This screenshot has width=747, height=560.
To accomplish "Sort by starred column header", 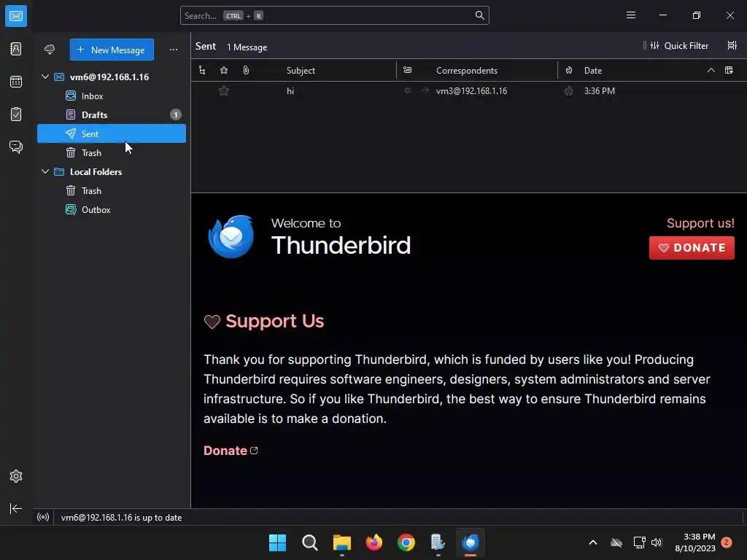I will (x=224, y=71).
